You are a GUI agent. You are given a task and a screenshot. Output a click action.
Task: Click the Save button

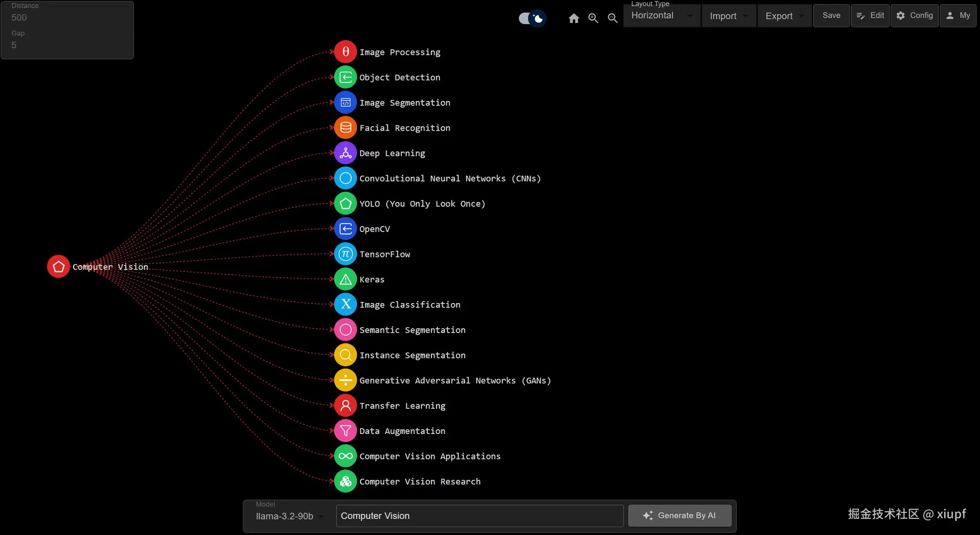click(831, 16)
